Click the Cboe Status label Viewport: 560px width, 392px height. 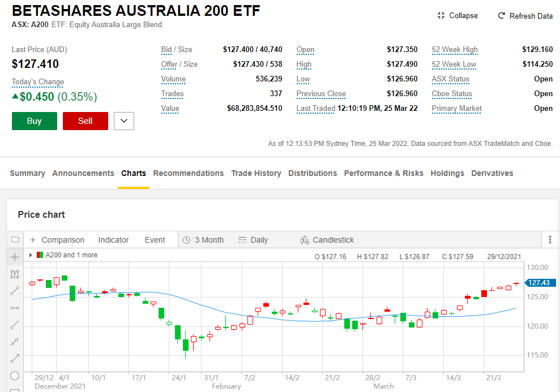pyautogui.click(x=452, y=94)
